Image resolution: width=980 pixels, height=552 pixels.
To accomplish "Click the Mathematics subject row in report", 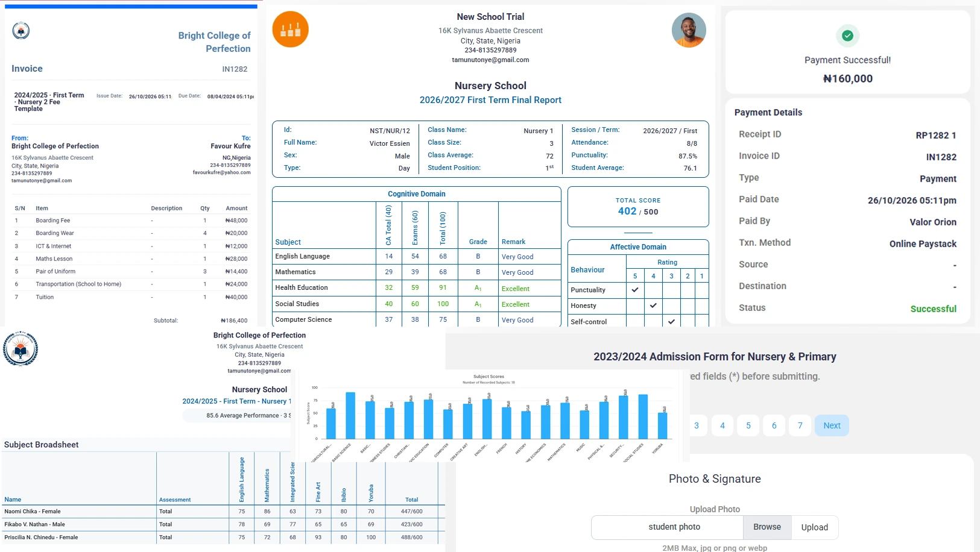I will [416, 272].
